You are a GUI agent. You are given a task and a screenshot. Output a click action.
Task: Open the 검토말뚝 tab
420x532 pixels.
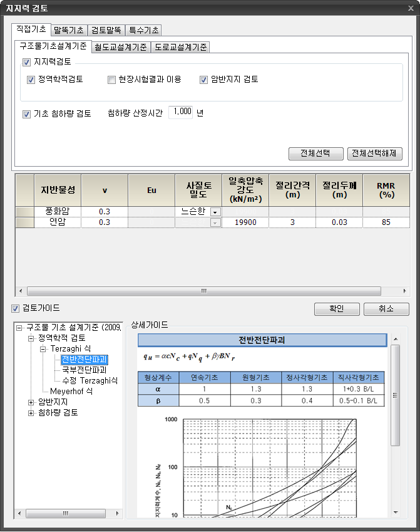(106, 30)
